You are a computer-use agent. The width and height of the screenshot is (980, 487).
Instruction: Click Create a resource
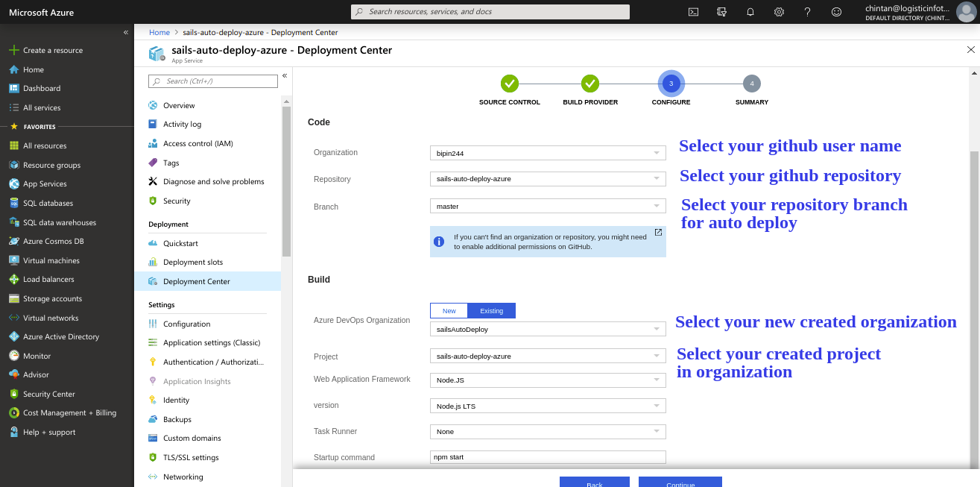coord(52,50)
